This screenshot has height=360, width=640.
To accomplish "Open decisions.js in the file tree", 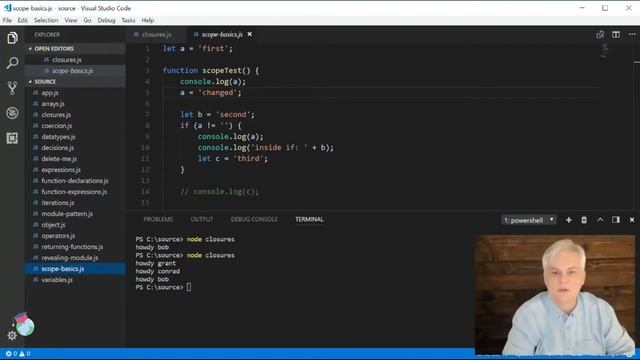I will coord(76,148).
